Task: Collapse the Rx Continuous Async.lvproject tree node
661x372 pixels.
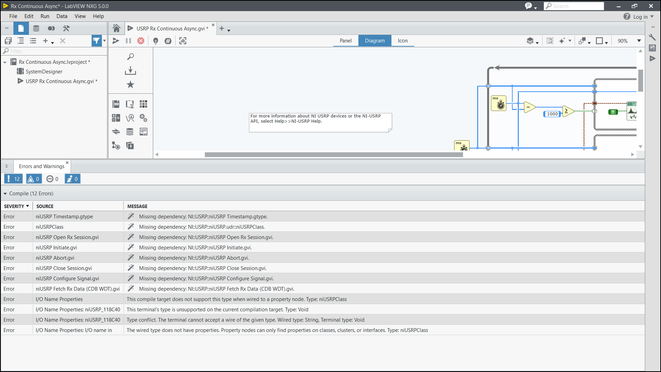Action: pos(5,62)
